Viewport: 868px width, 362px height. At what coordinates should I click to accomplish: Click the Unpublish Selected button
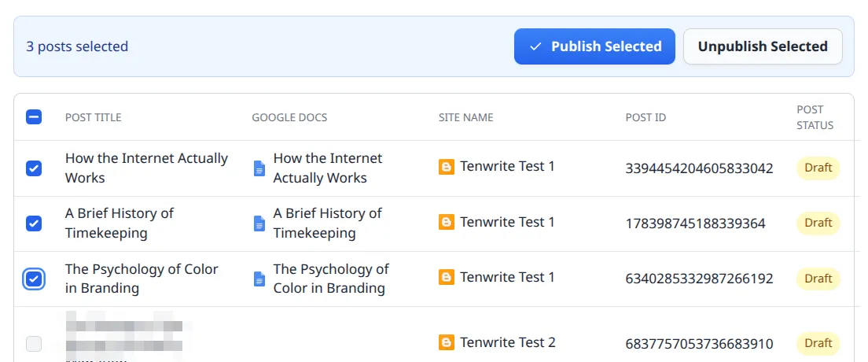[x=763, y=46]
